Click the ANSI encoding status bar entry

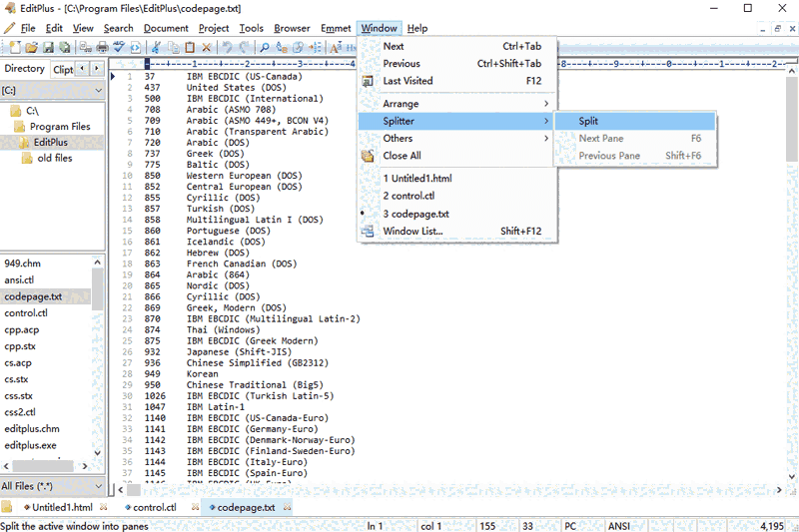tap(619, 526)
